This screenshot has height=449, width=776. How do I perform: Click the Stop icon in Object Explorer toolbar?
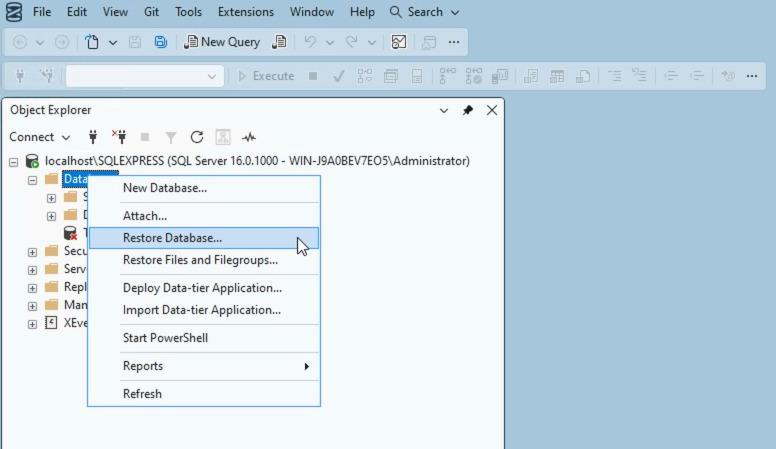145,137
